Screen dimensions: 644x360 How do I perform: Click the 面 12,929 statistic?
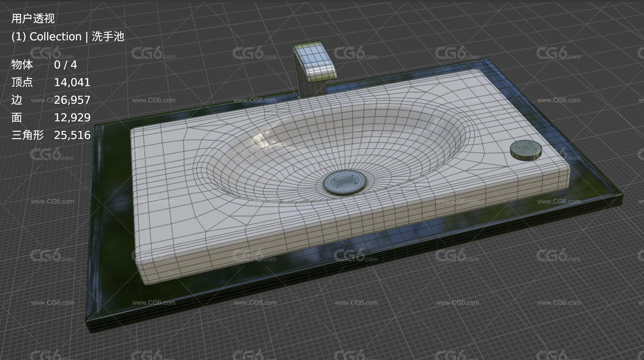pos(51,118)
